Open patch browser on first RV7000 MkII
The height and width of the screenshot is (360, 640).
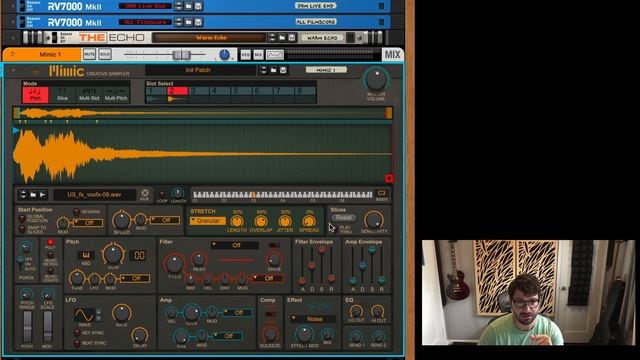pyautogui.click(x=189, y=6)
